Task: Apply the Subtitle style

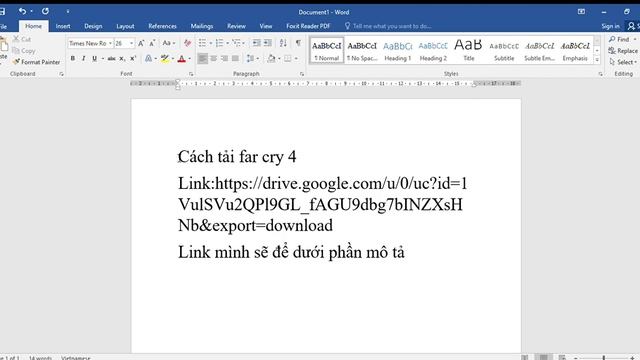Action: (504, 51)
